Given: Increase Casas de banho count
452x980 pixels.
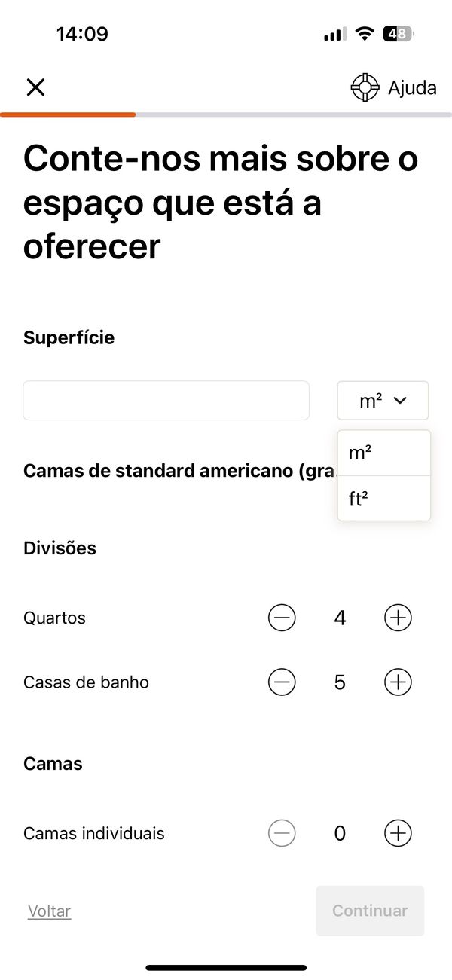Looking at the screenshot, I should (x=398, y=682).
